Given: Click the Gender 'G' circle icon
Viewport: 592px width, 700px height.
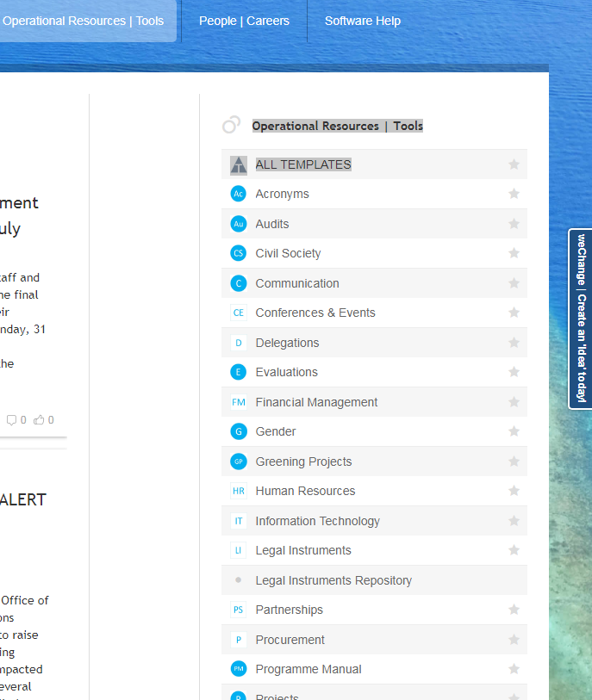Looking at the screenshot, I should [x=239, y=431].
